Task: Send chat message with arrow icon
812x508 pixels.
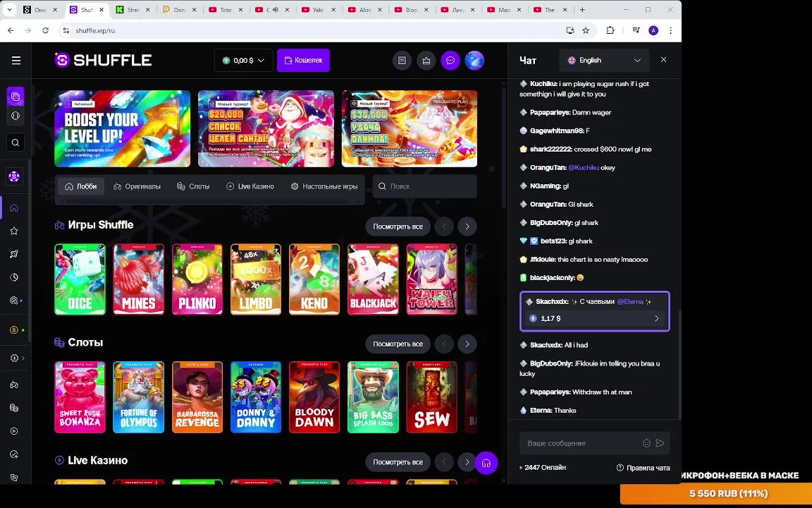Action: [x=660, y=443]
